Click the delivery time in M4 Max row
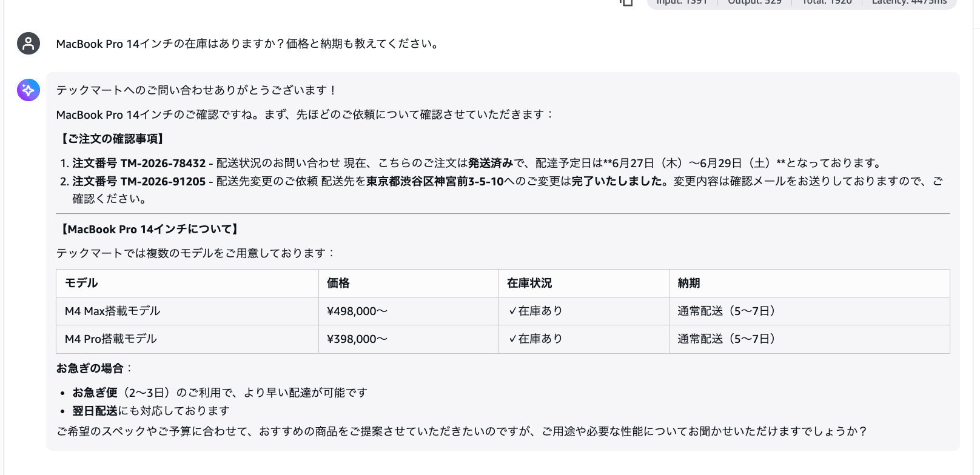Screen dimensions: 980x475 (x=728, y=311)
